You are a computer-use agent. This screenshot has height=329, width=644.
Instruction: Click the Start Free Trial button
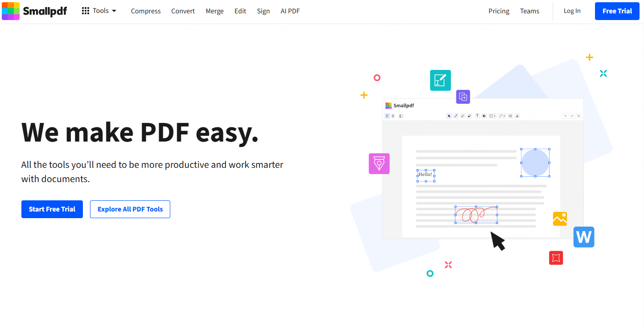[x=52, y=209]
